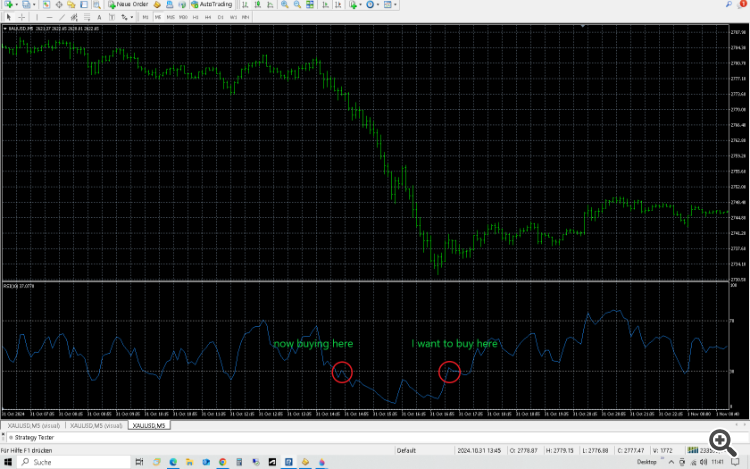Toggle the Strategy Tester toolbar icon

point(97,4)
